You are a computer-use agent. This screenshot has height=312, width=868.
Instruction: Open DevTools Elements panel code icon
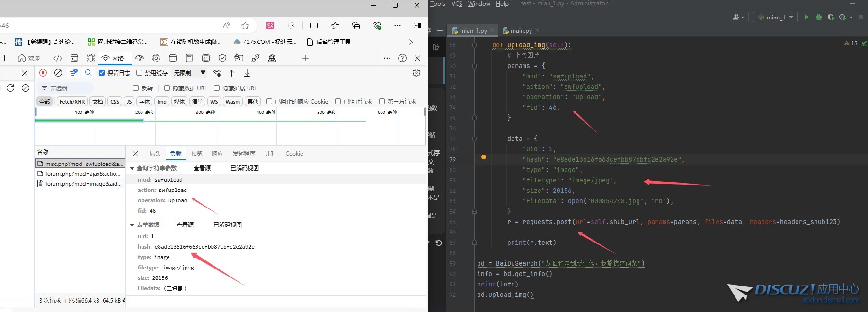point(58,58)
